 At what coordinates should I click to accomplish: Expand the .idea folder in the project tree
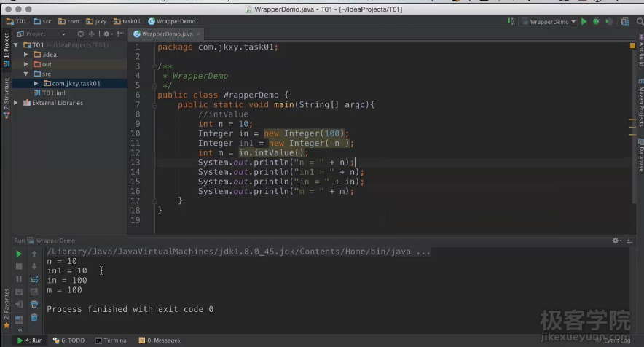point(26,55)
